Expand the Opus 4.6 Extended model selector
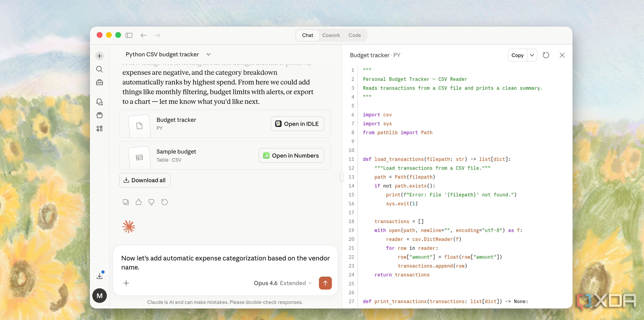The width and height of the screenshot is (644, 320). tap(283, 283)
